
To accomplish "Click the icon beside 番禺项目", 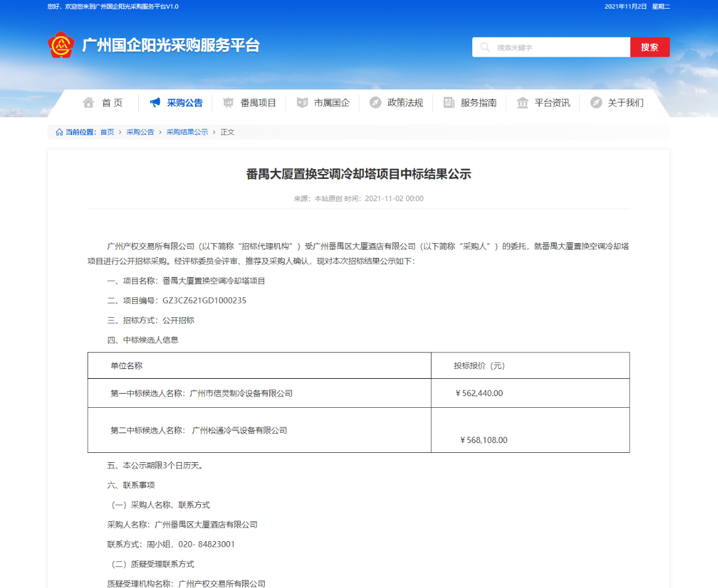I will coord(228,102).
